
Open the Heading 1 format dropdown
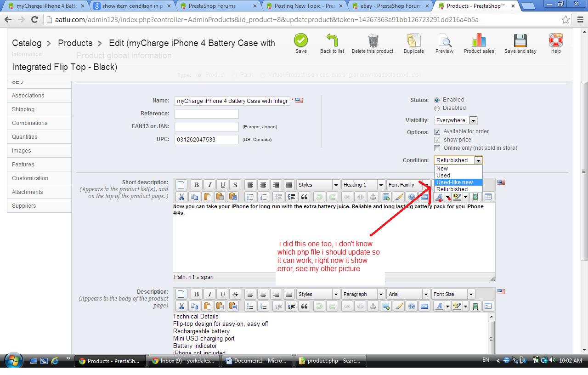363,185
